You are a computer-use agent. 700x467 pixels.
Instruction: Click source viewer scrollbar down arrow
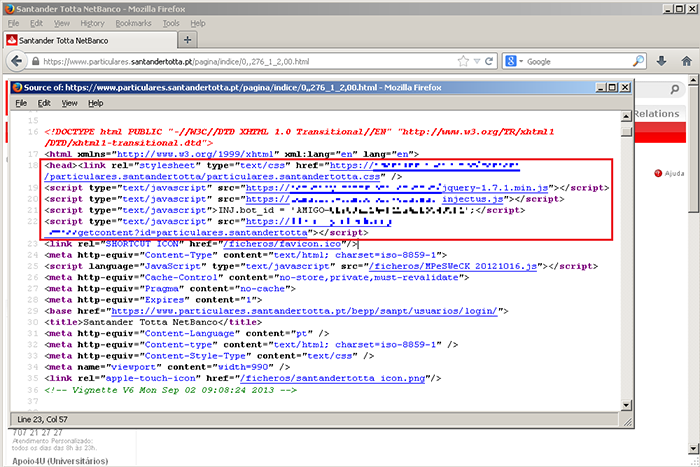click(x=626, y=405)
